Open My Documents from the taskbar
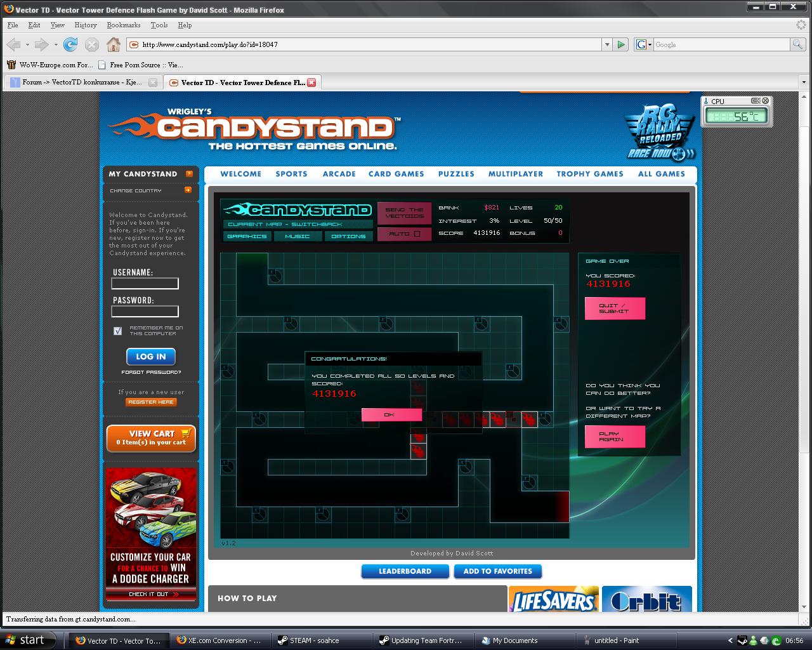This screenshot has height=650, width=812. point(525,640)
